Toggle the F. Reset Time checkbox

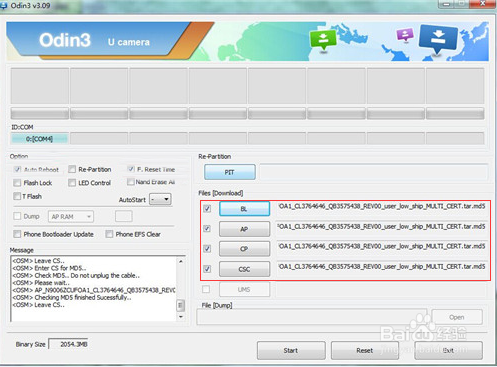(x=131, y=169)
